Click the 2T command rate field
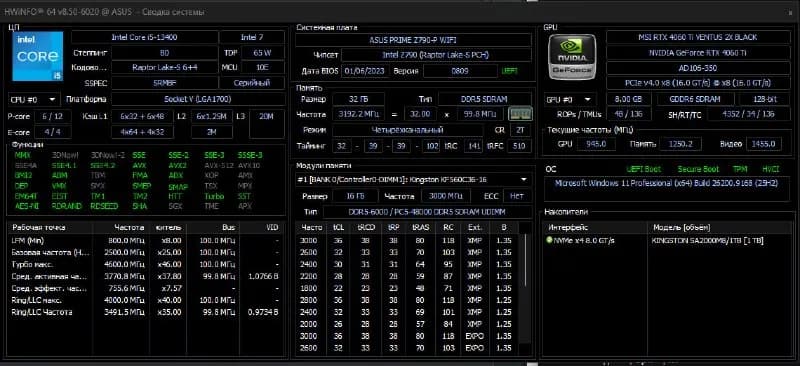Viewport: 800px width, 366px height. tap(520, 130)
